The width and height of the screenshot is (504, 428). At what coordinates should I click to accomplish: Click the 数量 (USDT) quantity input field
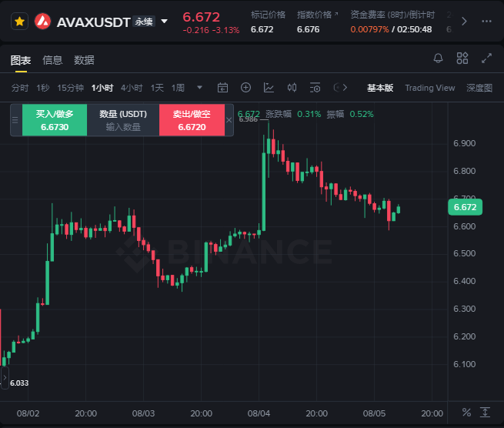(123, 120)
